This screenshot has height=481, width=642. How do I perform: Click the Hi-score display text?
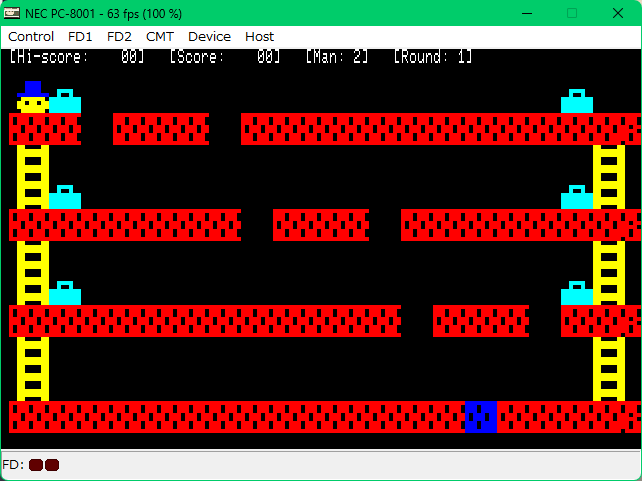(x=77, y=57)
